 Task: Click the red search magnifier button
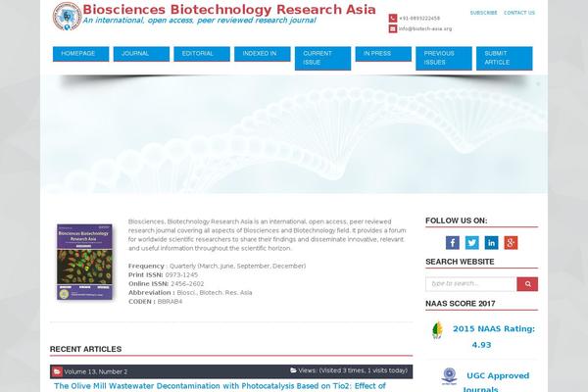click(x=527, y=284)
